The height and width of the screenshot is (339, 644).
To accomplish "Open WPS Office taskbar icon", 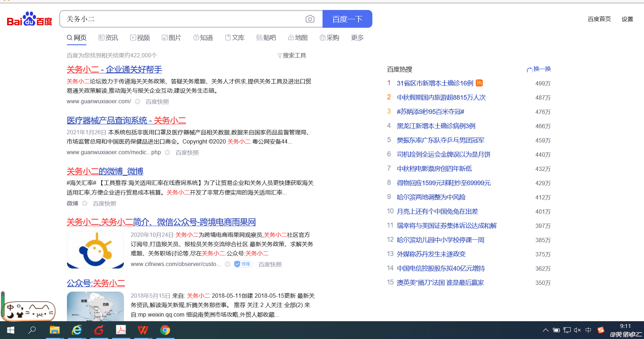I will click(143, 330).
